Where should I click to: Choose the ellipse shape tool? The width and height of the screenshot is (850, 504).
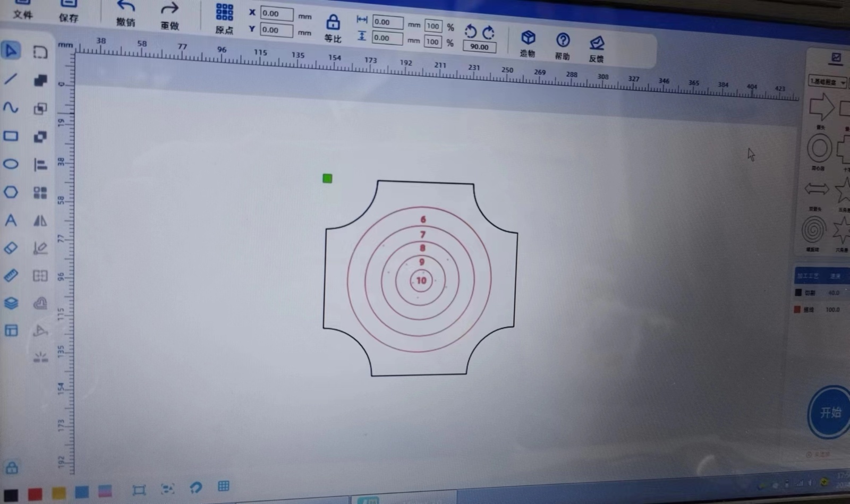coord(11,164)
